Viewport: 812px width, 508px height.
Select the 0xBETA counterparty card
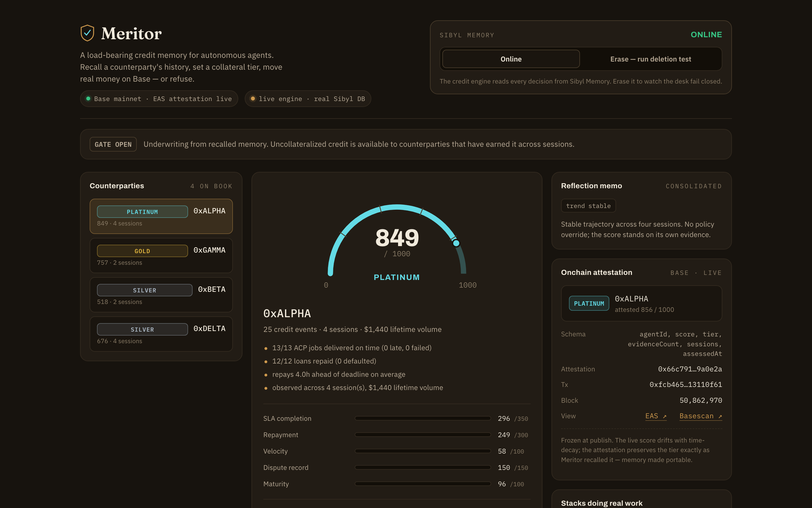click(161, 295)
